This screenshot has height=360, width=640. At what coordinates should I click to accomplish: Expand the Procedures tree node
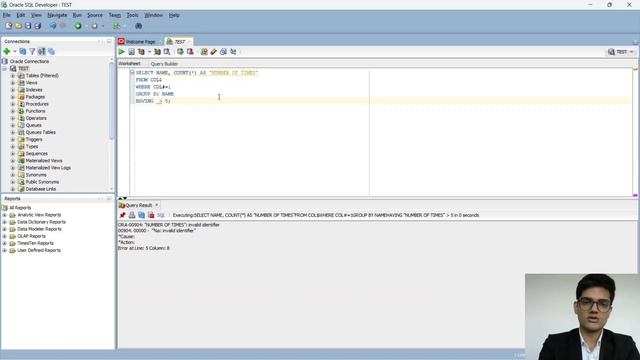pyautogui.click(x=13, y=104)
